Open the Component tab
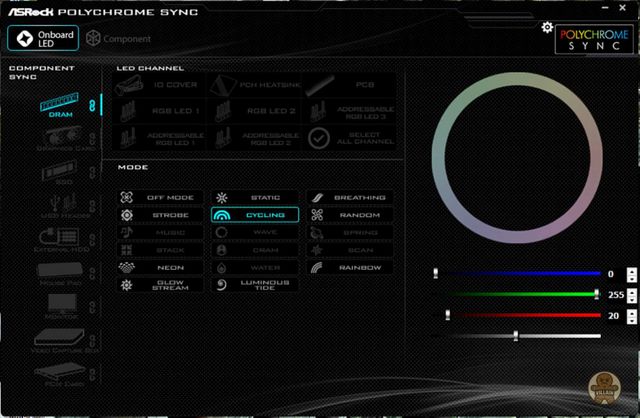 (118, 39)
